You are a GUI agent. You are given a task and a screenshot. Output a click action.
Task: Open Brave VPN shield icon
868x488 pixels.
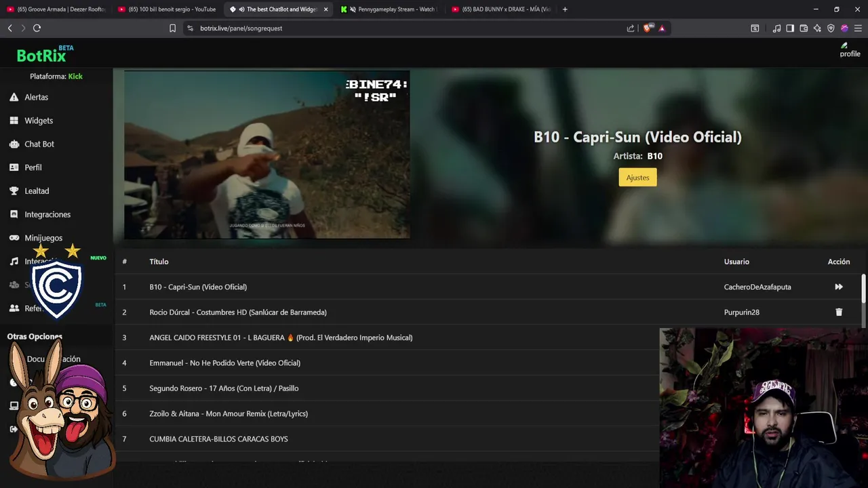(831, 28)
